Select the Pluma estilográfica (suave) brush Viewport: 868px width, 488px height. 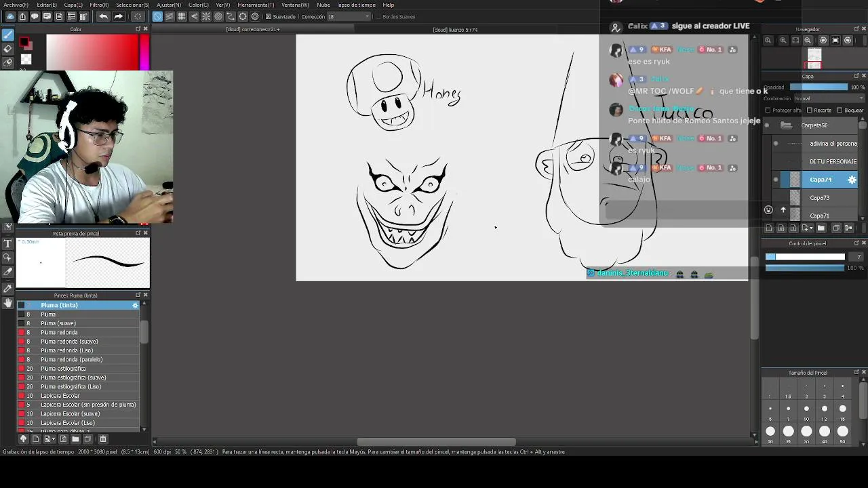[x=79, y=378]
